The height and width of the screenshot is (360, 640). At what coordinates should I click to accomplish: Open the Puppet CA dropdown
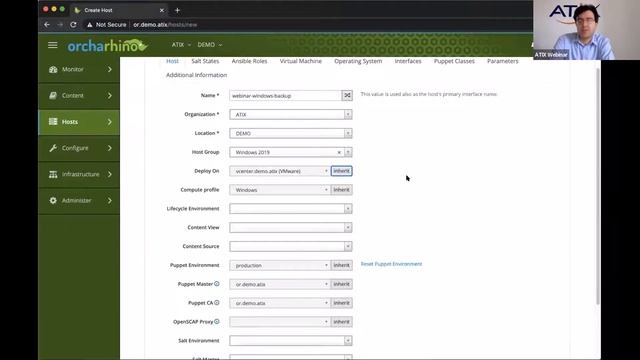tap(280, 303)
